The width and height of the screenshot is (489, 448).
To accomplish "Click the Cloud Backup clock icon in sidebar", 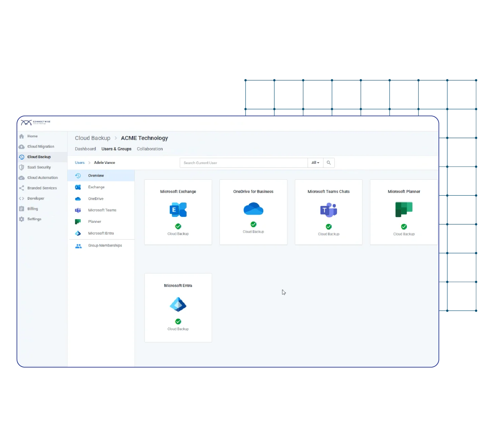I will (22, 157).
